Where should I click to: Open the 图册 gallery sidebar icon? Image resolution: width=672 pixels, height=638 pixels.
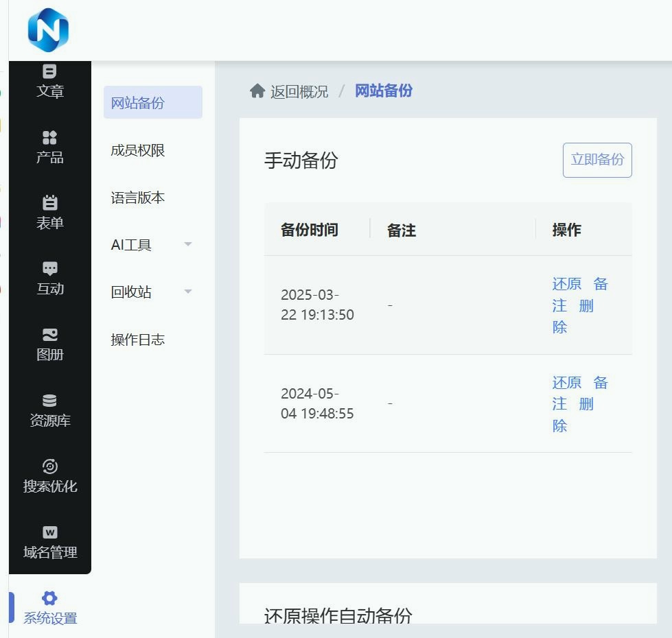(49, 335)
